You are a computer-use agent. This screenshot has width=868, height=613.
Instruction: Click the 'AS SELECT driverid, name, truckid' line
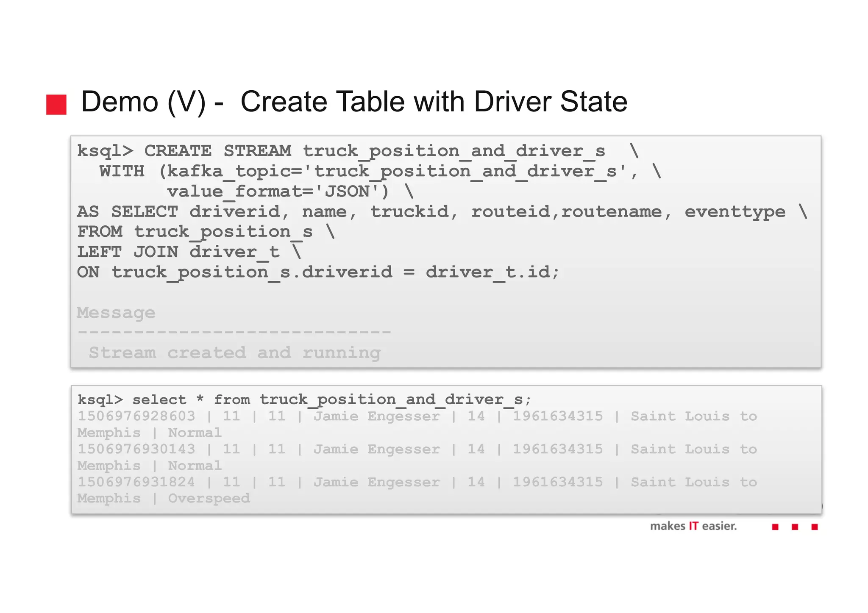pos(442,212)
